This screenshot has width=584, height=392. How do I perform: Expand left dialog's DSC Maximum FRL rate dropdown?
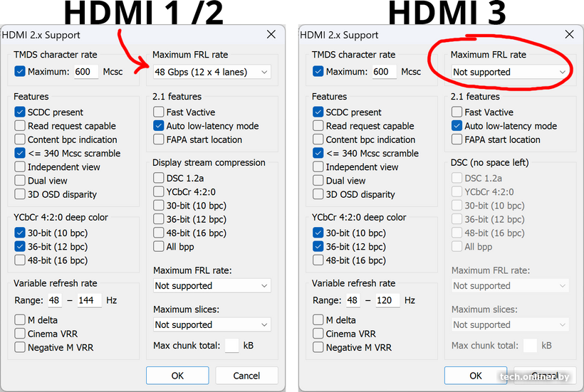point(212,286)
